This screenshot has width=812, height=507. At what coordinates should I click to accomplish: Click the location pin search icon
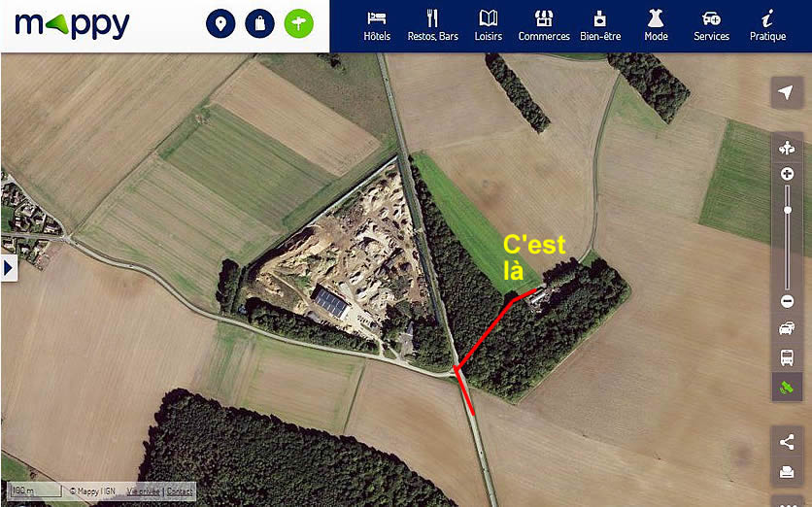point(220,24)
